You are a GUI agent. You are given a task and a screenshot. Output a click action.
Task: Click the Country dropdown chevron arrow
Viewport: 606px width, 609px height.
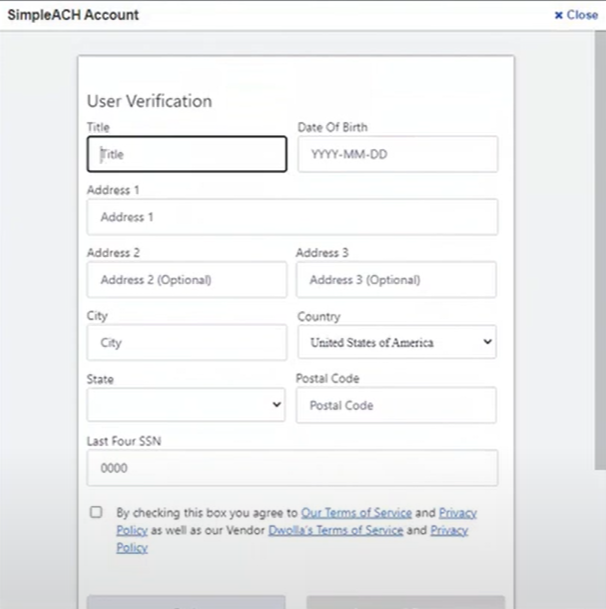(487, 342)
